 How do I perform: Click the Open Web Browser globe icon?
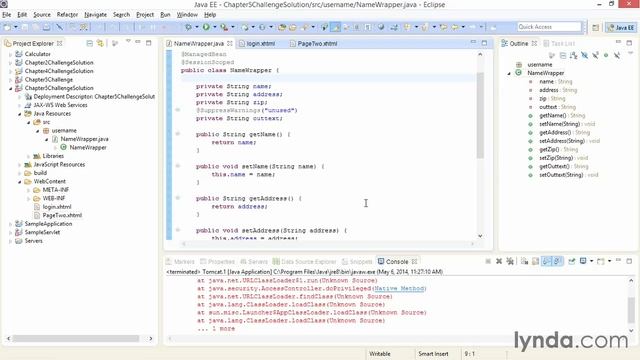[381, 27]
